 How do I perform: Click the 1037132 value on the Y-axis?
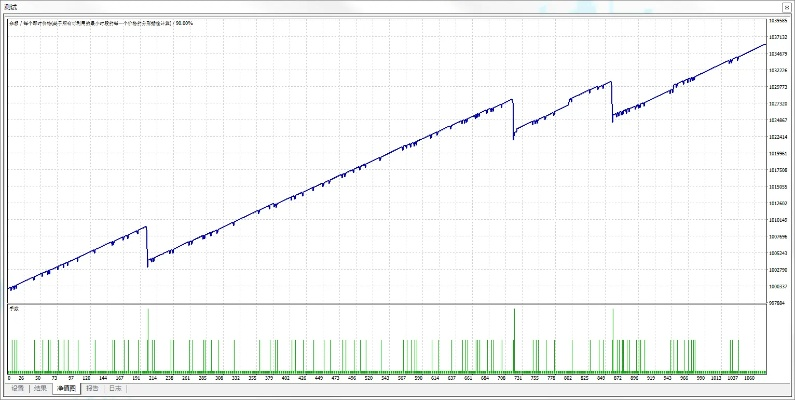(x=778, y=37)
